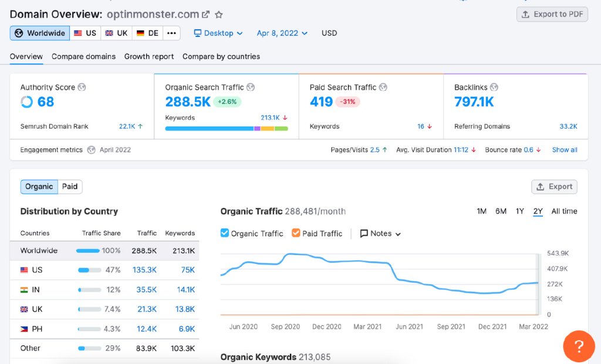
Task: Switch to the Compare domains tab
Action: (83, 56)
